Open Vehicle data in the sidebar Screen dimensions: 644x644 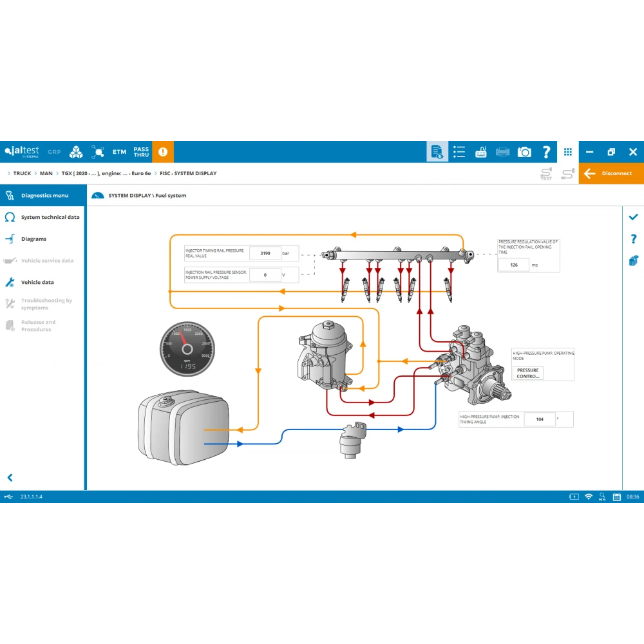click(37, 283)
